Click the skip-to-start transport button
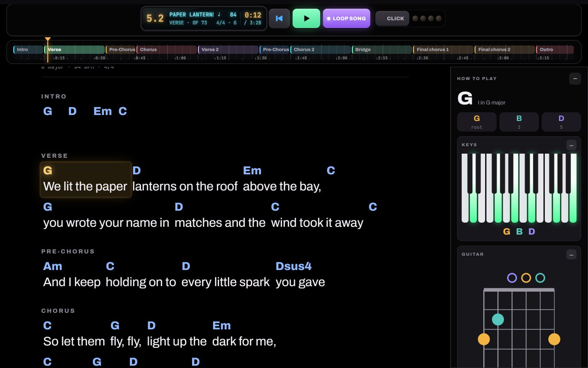The width and height of the screenshot is (588, 368). [279, 18]
